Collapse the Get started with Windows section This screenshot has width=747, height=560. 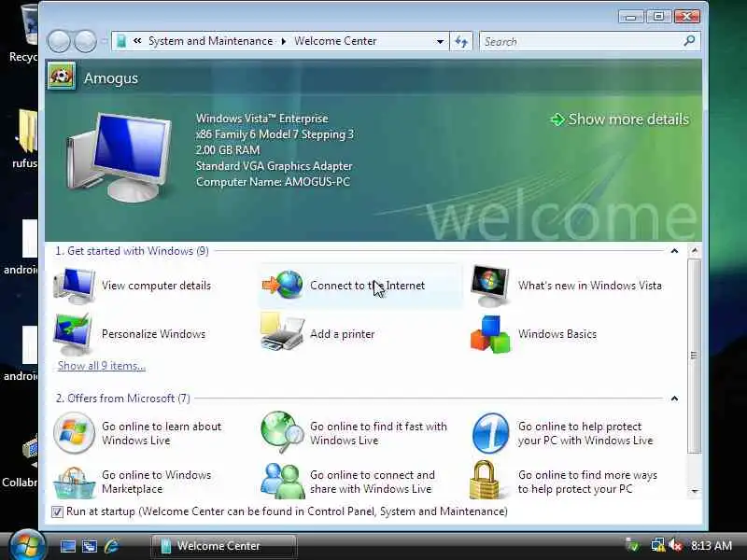[674, 251]
